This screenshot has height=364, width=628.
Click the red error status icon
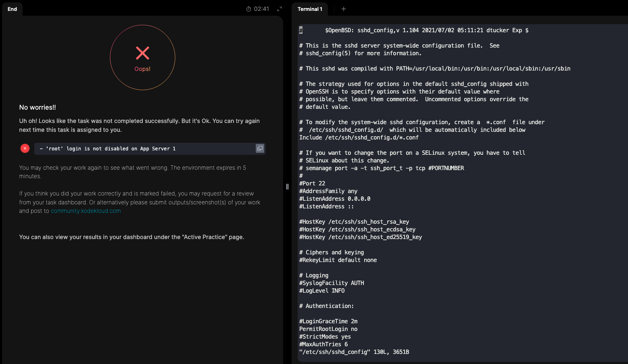[25, 148]
